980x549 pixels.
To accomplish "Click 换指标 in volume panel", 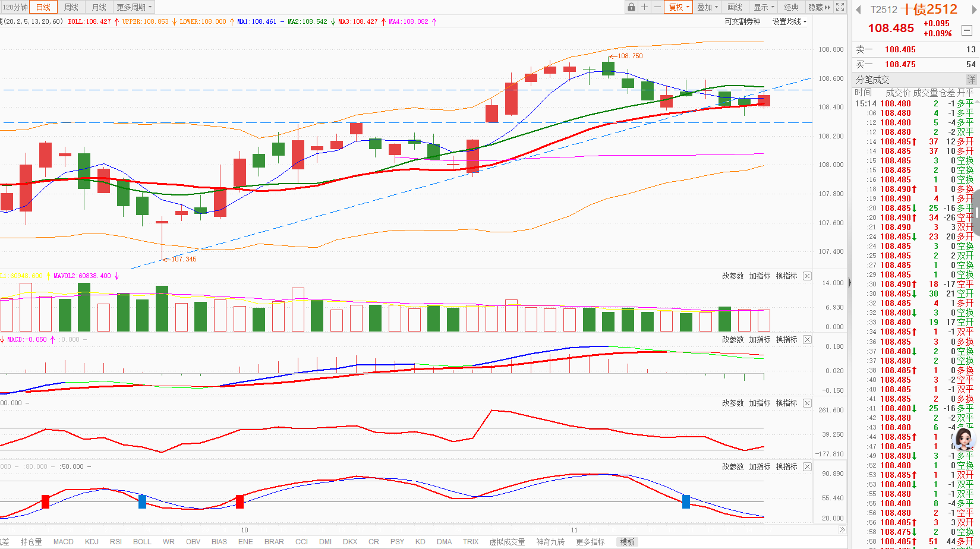I will [x=786, y=276].
